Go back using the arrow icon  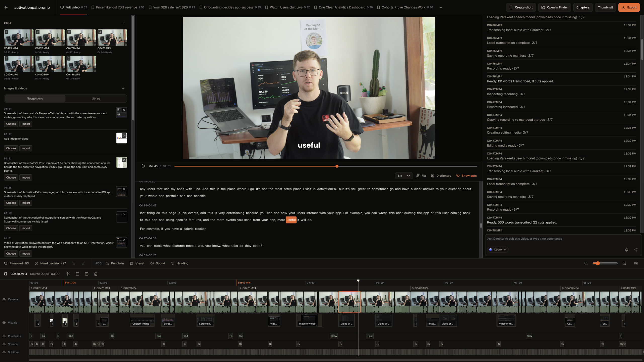tap(6, 8)
